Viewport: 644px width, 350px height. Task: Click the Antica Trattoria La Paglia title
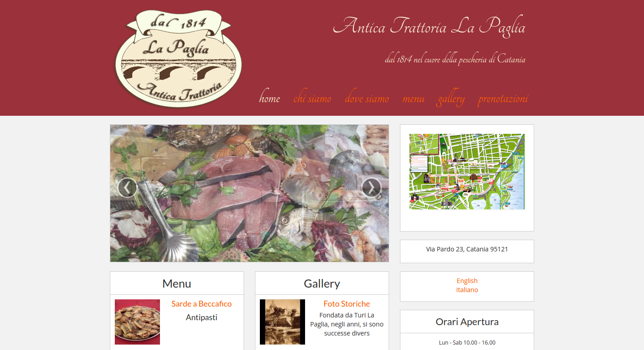429,26
